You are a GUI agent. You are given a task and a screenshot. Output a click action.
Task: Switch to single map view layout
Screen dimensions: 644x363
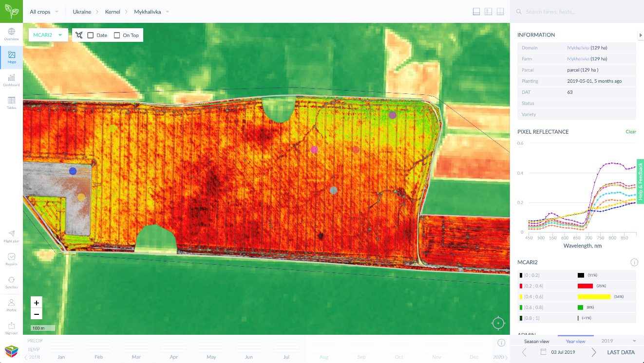tap(476, 12)
